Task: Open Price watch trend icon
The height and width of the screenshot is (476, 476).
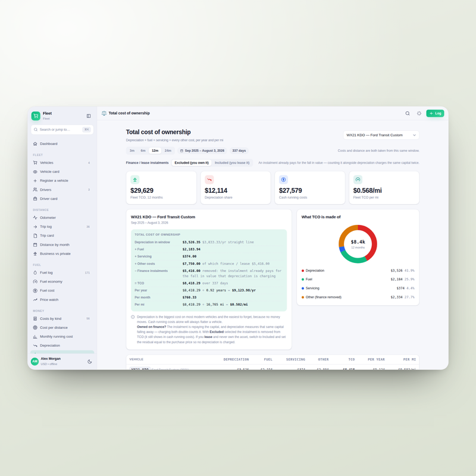Action: click(x=35, y=300)
